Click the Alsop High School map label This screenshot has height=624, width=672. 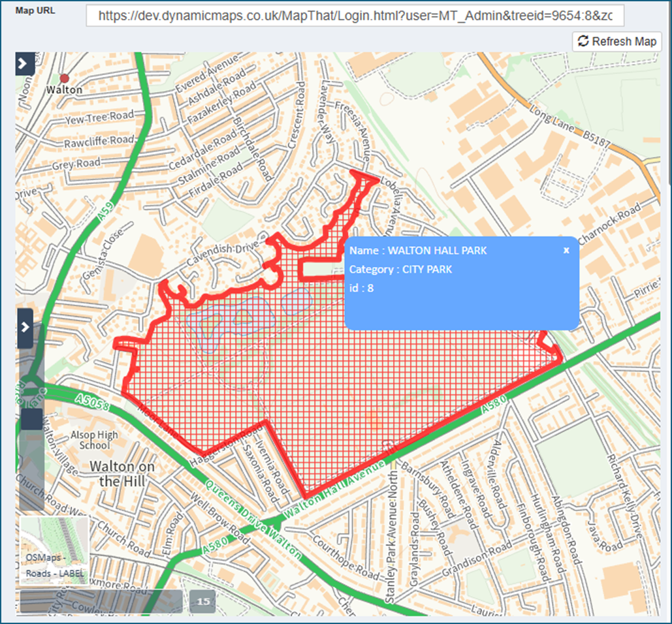[94, 440]
